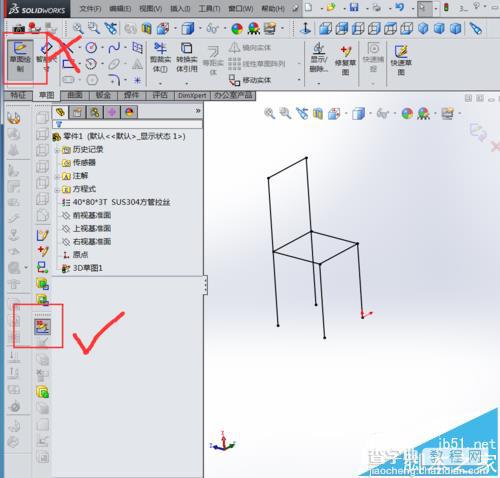Click Previous View in the viewport heads-up toolbar
Image resolution: width=500 pixels, height=478 pixels.
point(302,113)
